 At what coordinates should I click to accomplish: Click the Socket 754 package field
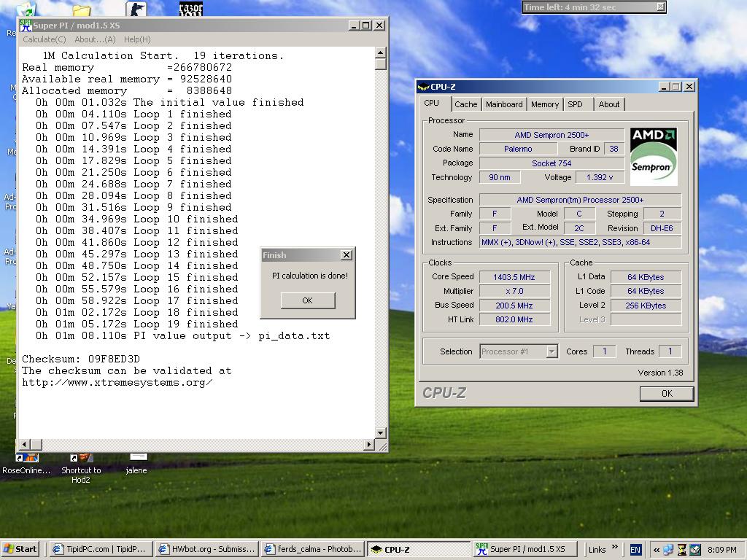point(551,163)
